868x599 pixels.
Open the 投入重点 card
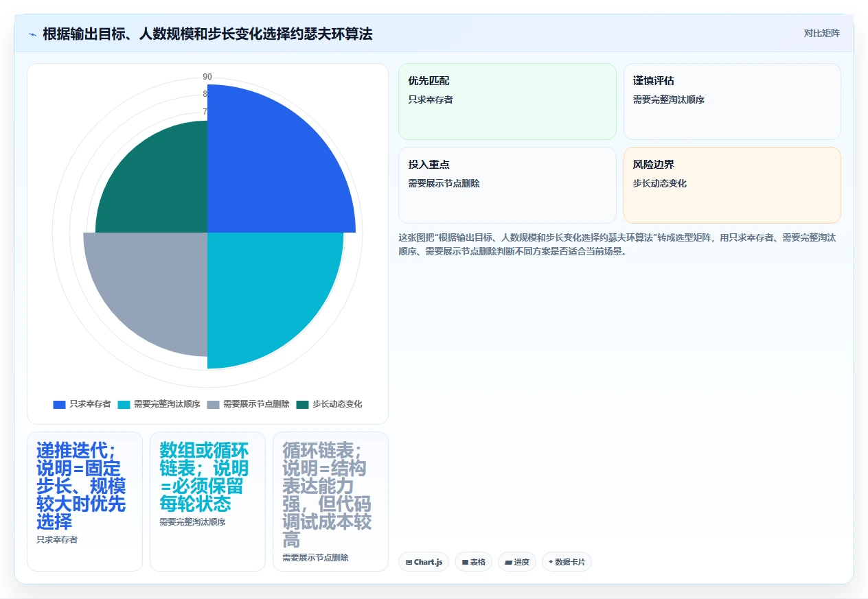[x=507, y=185]
